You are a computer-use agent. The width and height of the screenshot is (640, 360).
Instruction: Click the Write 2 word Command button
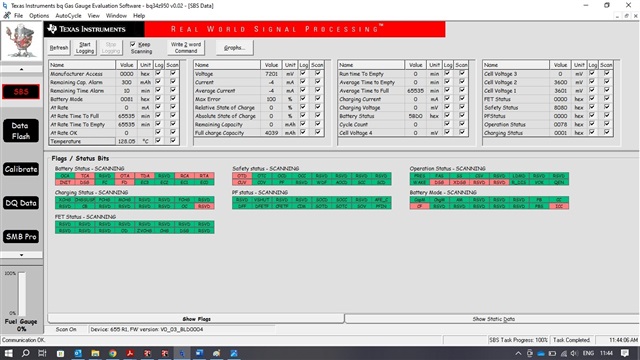(186, 48)
